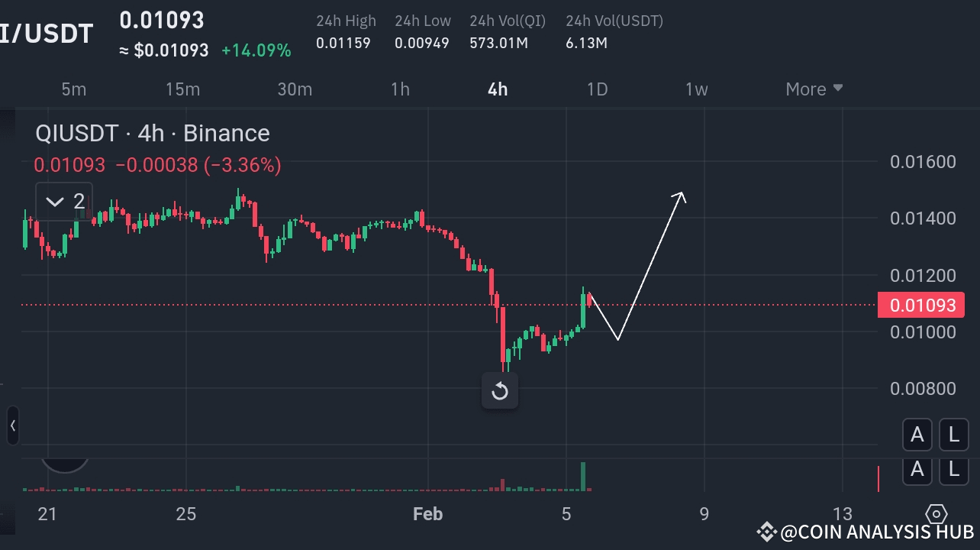Click the chart reset arrow icon

(x=500, y=390)
